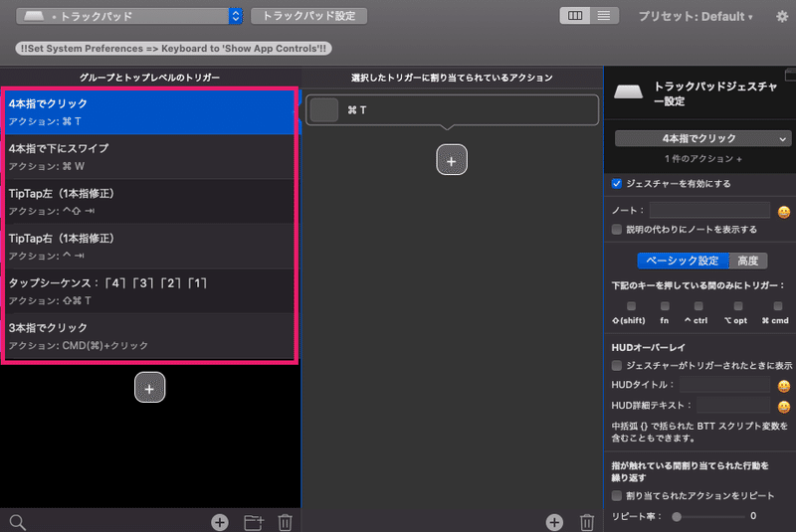This screenshot has height=532, width=796.
Task: Switch to 高度 tab
Action: 748,261
